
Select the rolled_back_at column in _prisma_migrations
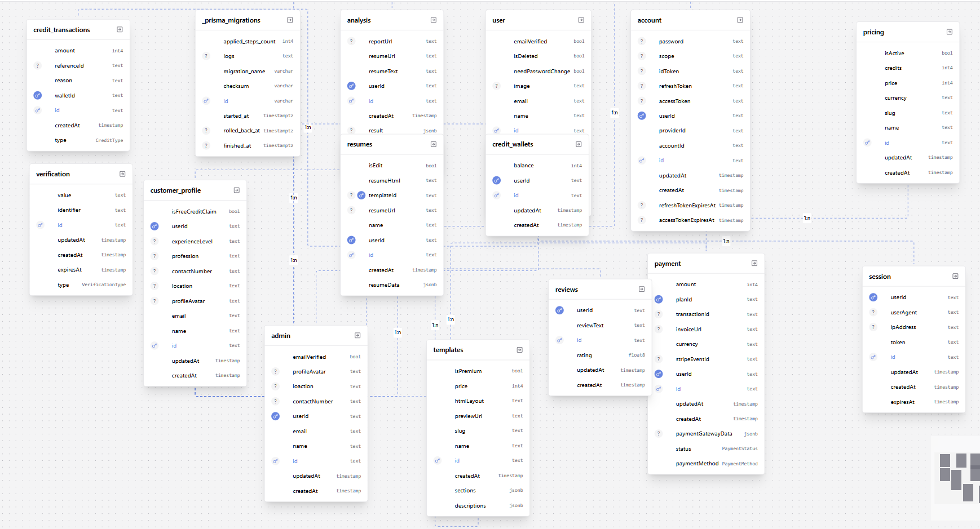pos(248,130)
